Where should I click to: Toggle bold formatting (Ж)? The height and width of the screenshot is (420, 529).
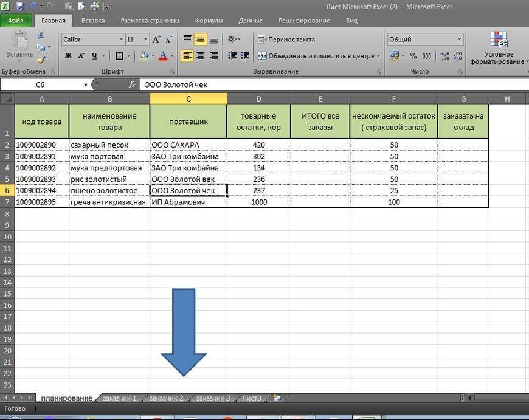pos(67,55)
